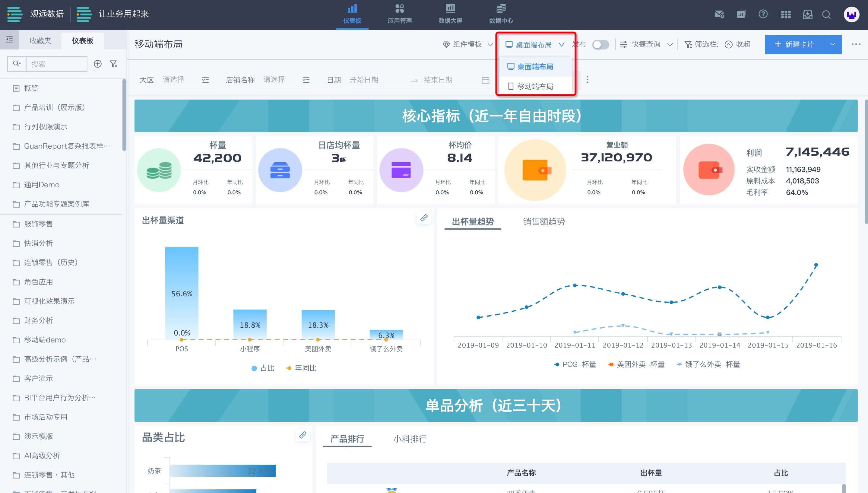Add a new item with plus circle icon
This screenshot has height=493, width=868.
(x=98, y=64)
